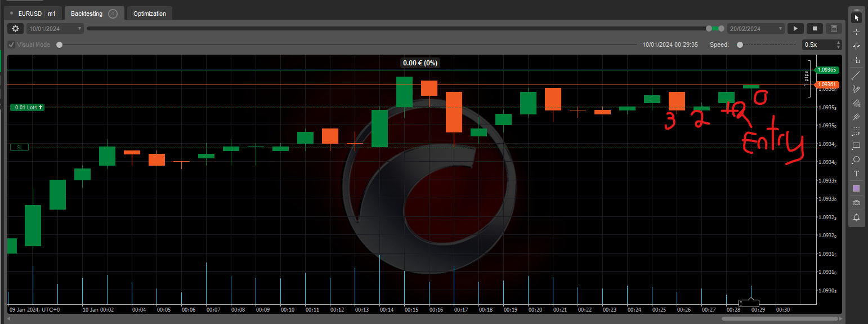Select the freehand pencil drawing tool
868x324 pixels.
coord(856,89)
